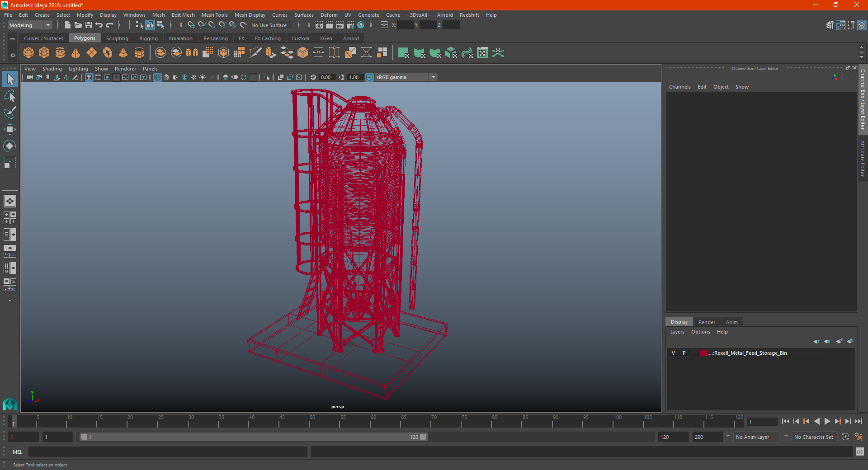
Task: Create a polygon pyramid from the shelf
Action: pyautogui.click(x=123, y=53)
